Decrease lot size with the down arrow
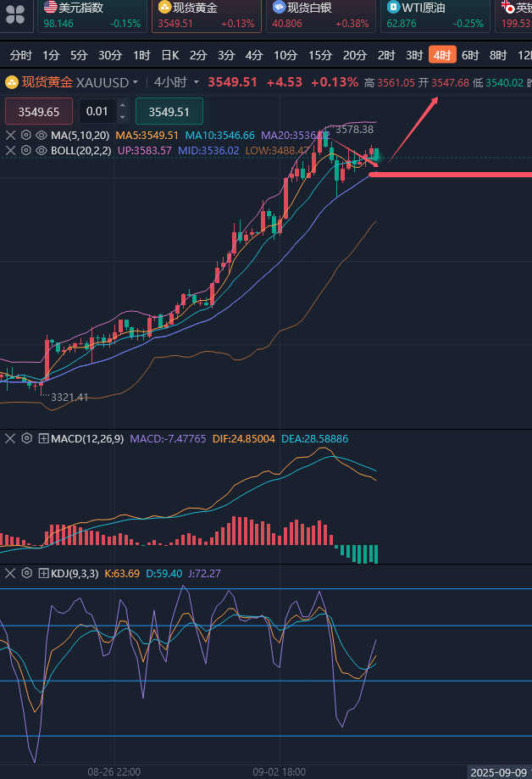 click(122, 118)
